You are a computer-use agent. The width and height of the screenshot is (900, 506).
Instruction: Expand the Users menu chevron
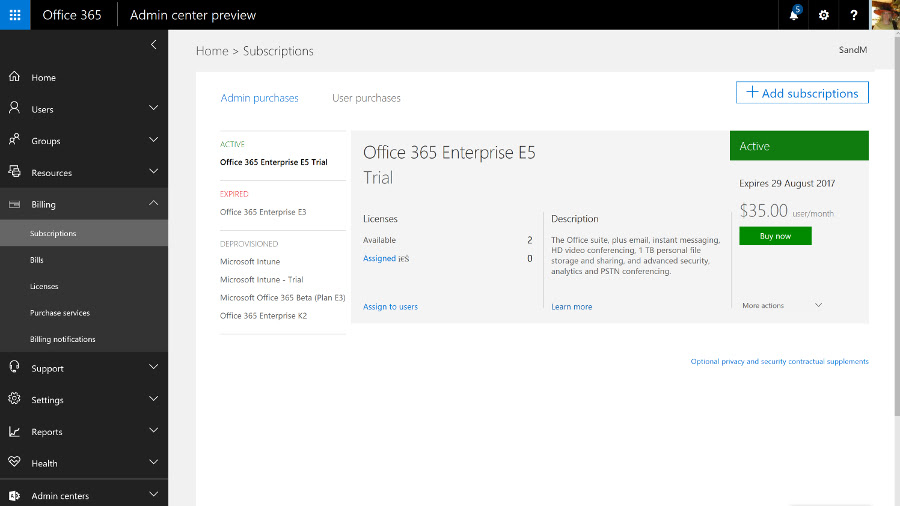[x=153, y=108]
